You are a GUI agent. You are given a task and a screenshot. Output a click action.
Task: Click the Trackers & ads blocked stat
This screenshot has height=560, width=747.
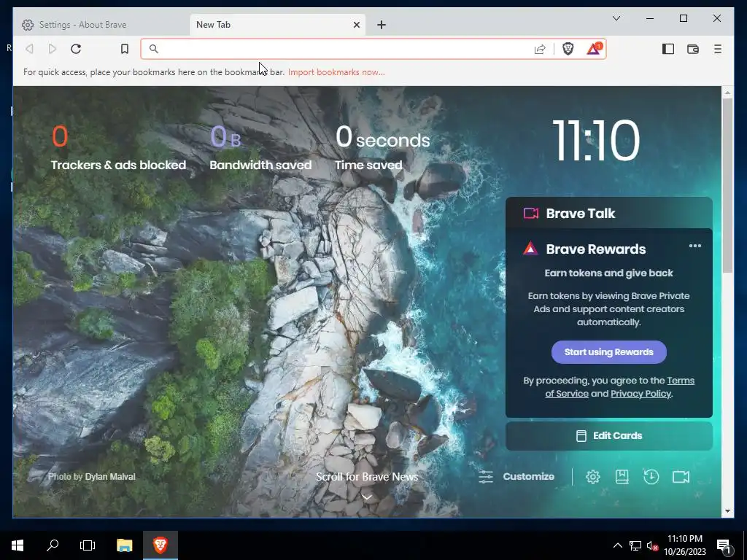(x=118, y=147)
